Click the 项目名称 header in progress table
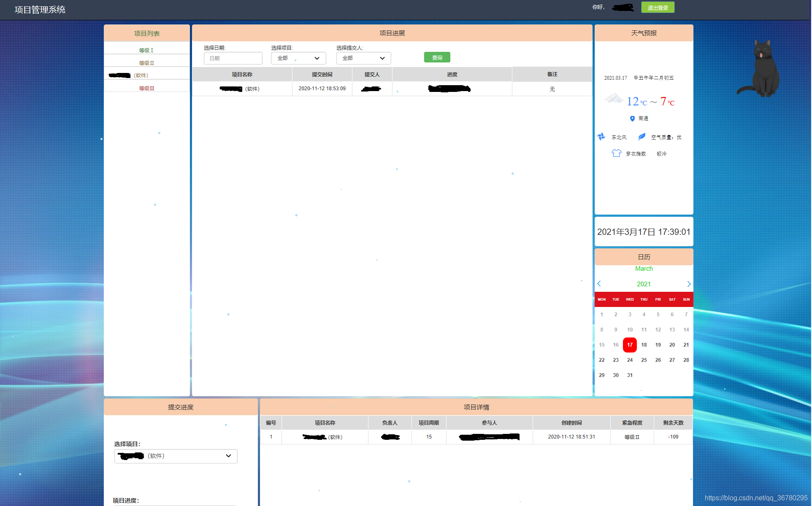This screenshot has height=506, width=812. (242, 75)
